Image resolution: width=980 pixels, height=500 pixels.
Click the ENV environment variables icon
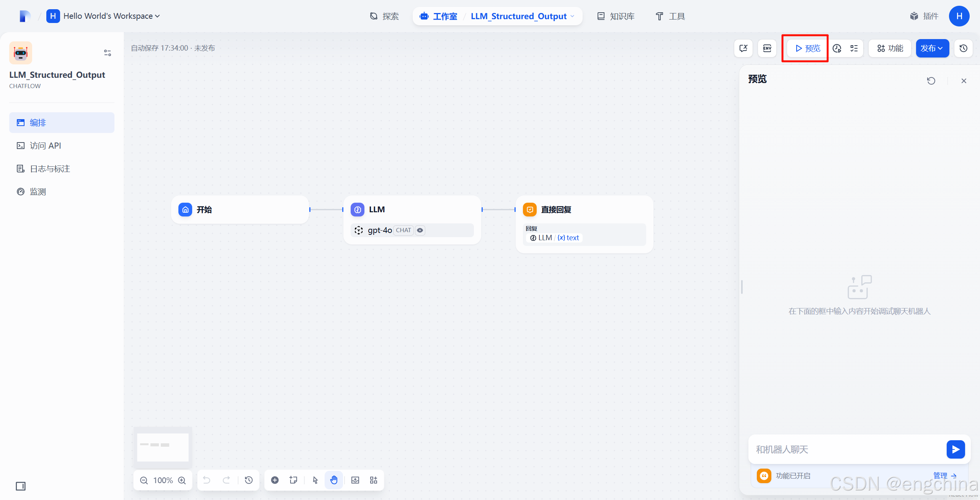click(x=767, y=48)
